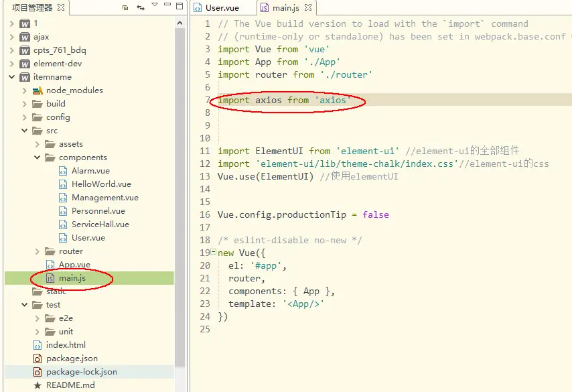The image size is (572, 392).
Task: Select the e2e folder label
Action: tap(66, 318)
